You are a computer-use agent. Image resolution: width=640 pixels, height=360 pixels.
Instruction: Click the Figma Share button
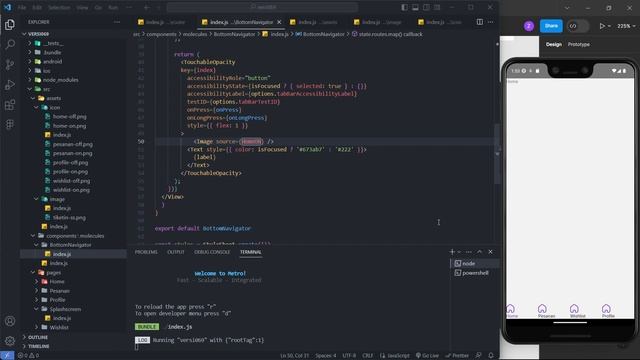tap(551, 26)
